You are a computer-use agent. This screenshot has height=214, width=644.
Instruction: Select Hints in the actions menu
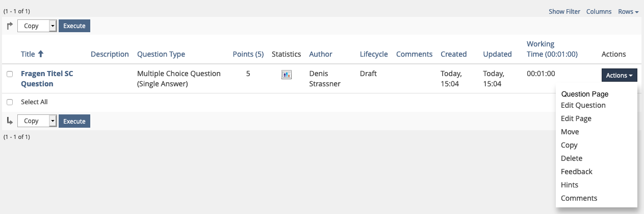569,185
